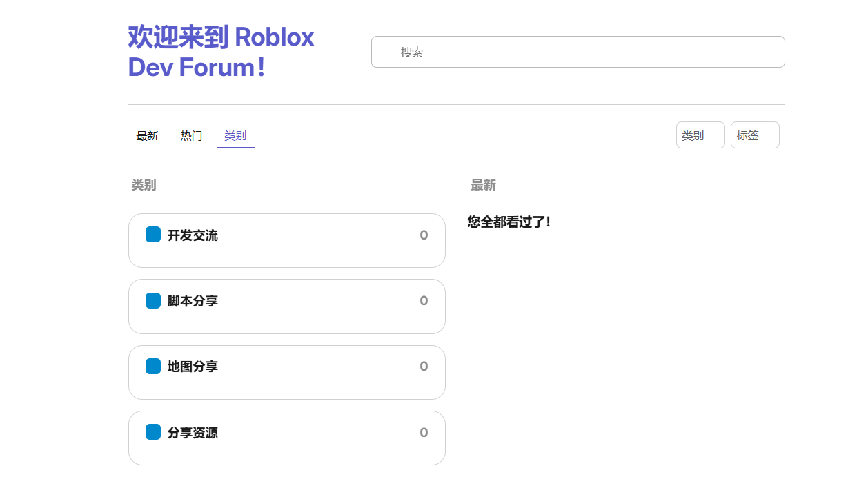Switch to the 最新 tab
The height and width of the screenshot is (477, 868).
coord(148,135)
